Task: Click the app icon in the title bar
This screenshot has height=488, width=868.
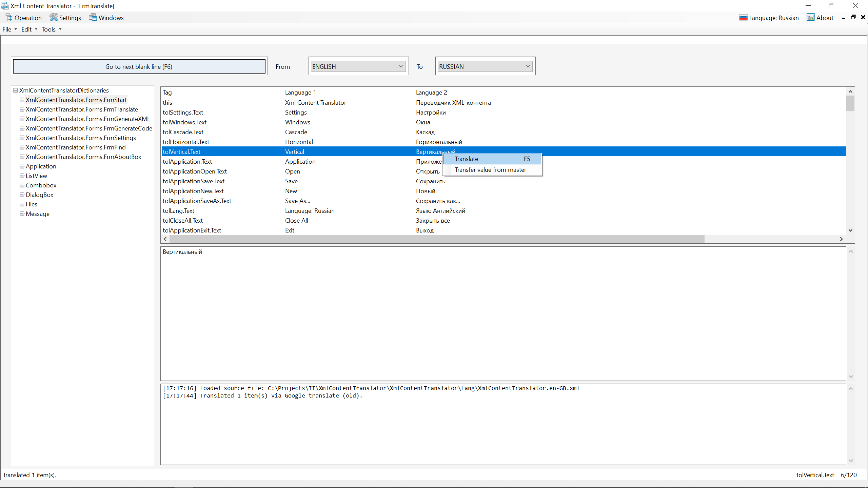Action: pos(5,6)
